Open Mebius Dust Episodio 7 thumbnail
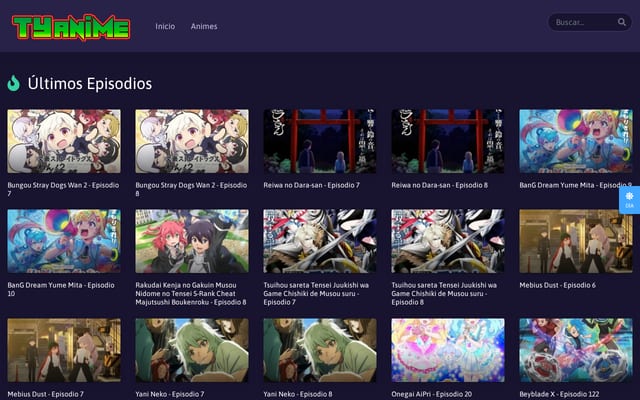This screenshot has width=640, height=400. point(64,350)
